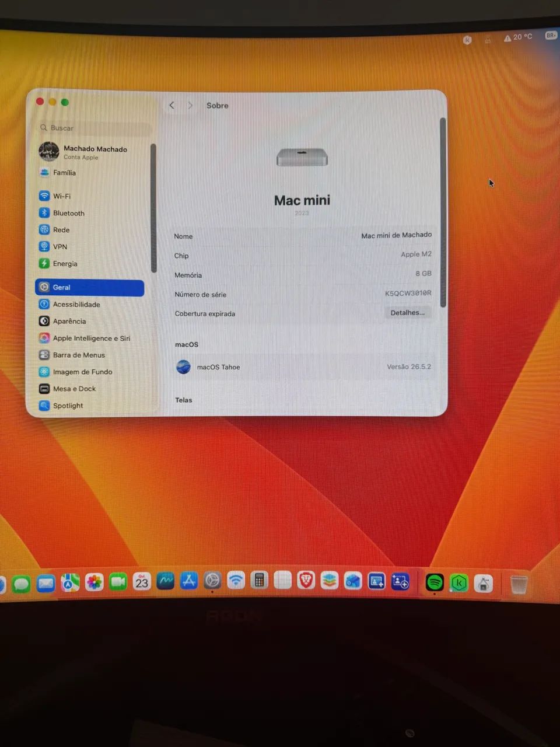The width and height of the screenshot is (560, 747).
Task: Open the BR input source menu
Action: 551,36
